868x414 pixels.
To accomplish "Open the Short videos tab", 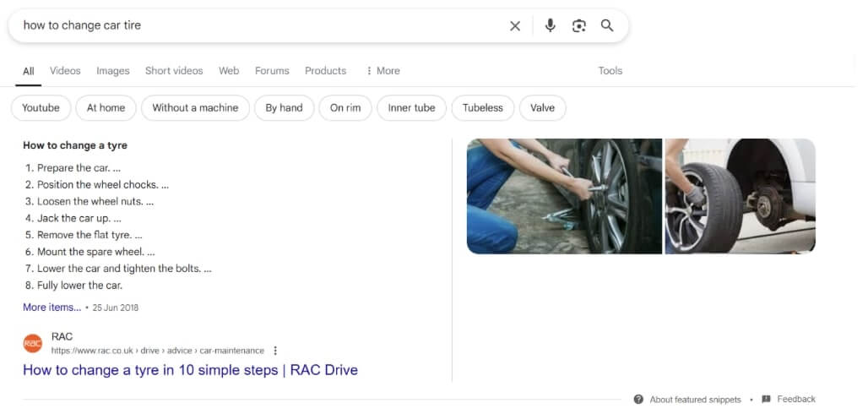I will point(174,71).
